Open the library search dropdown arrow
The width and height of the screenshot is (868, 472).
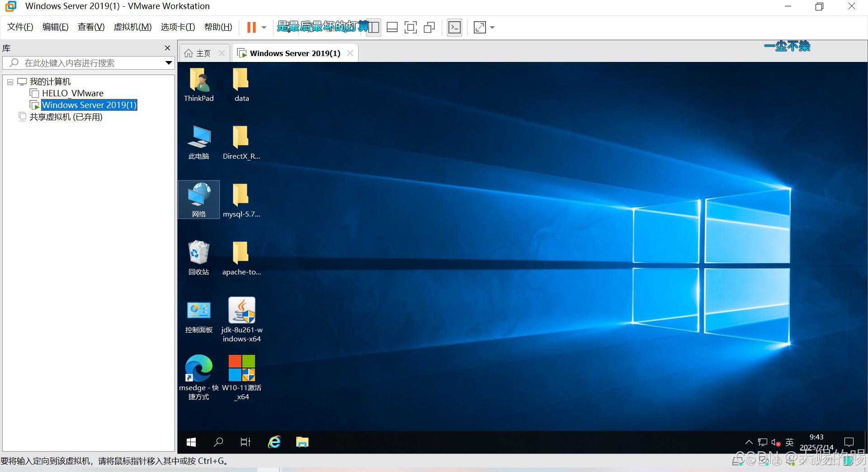coord(169,63)
